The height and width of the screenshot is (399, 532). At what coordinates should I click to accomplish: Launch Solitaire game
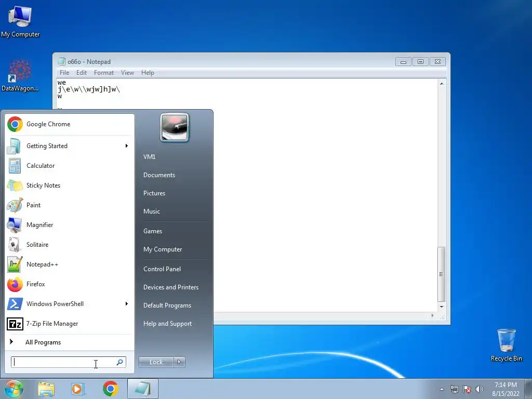[x=70, y=244]
